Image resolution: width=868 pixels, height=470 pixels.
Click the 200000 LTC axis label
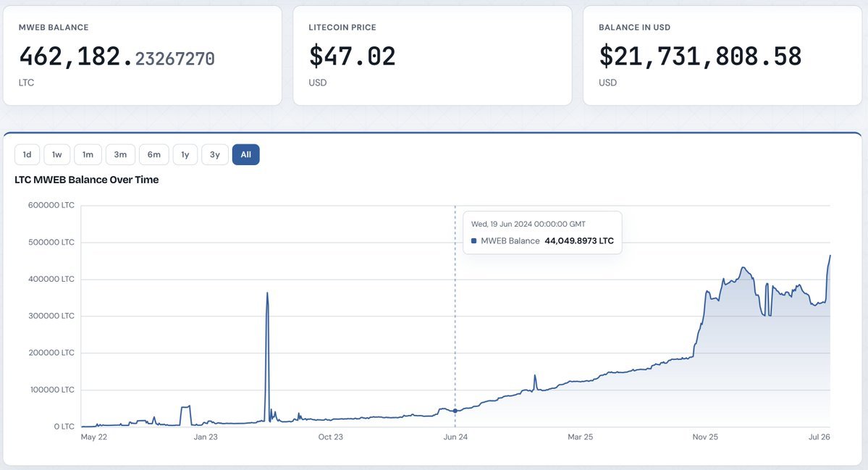(51, 353)
